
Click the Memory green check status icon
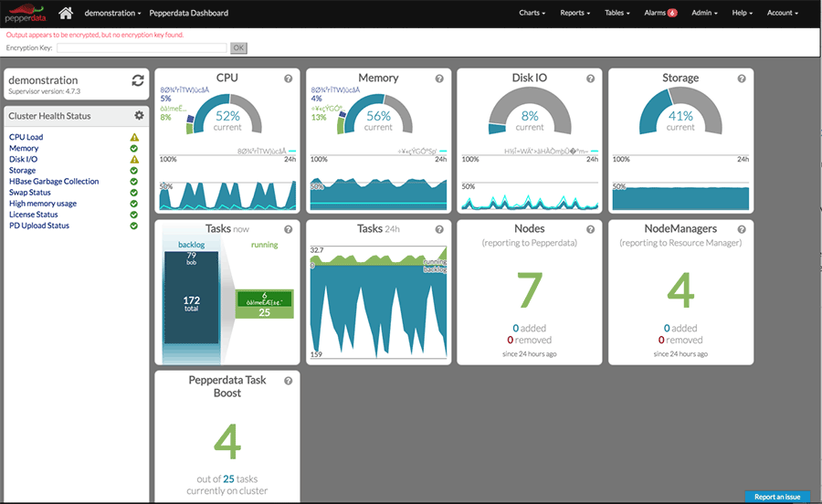(134, 148)
